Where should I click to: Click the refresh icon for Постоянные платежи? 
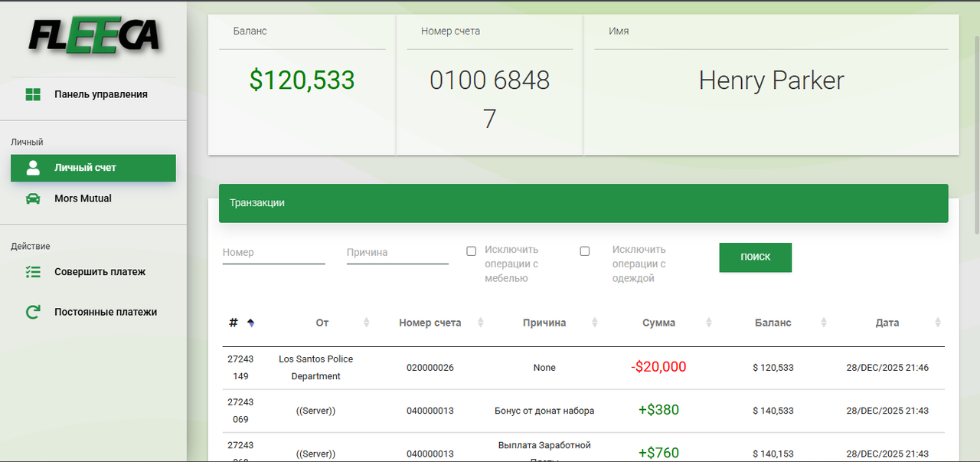coord(33,312)
